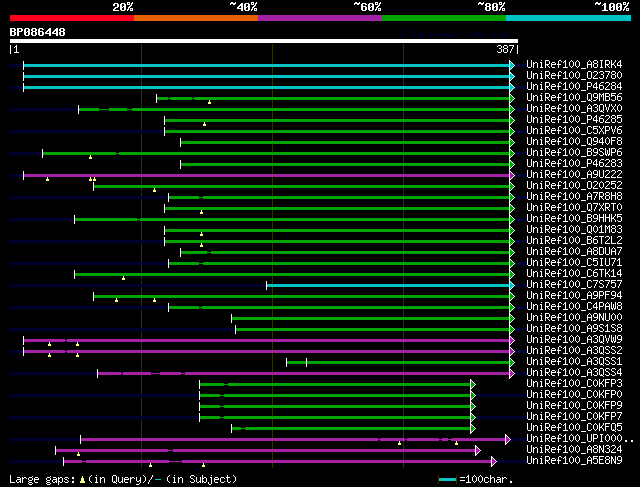Click the UniRef100_A8N324 label
The image size is (640, 487).
574,450
